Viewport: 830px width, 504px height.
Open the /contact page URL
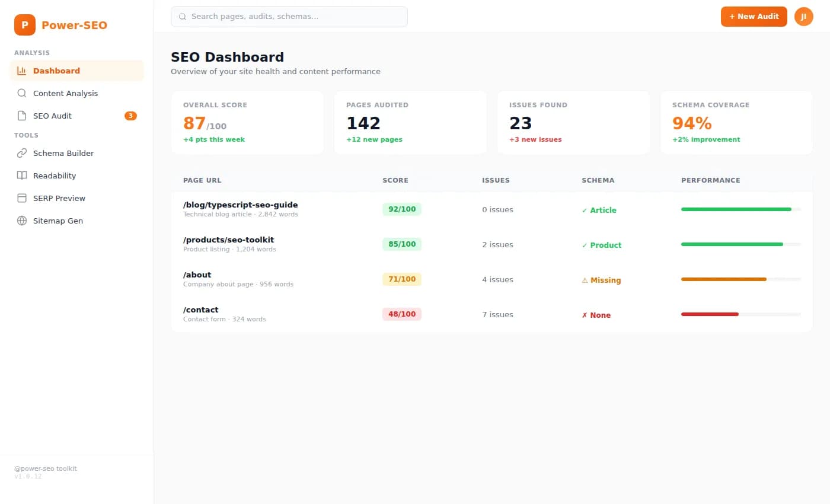pos(201,310)
